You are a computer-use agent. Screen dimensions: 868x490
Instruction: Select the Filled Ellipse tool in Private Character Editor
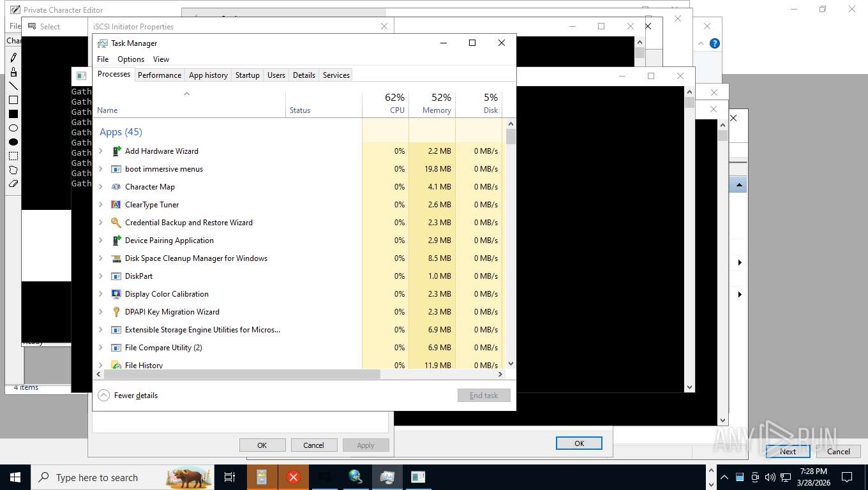[13, 142]
